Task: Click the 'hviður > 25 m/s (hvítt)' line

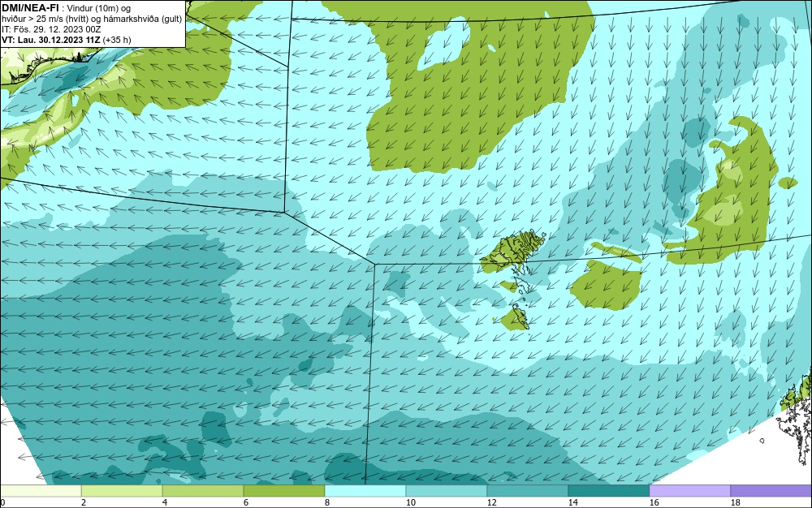Action: [x=45, y=19]
